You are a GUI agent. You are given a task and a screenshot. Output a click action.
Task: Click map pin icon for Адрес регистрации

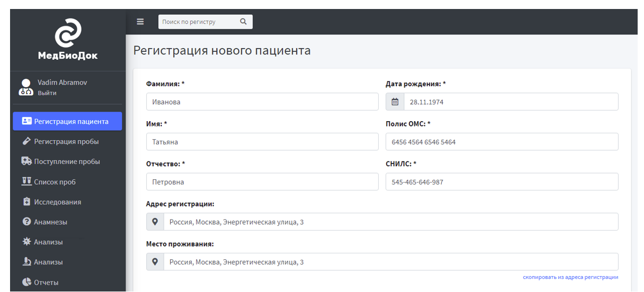pyautogui.click(x=155, y=222)
